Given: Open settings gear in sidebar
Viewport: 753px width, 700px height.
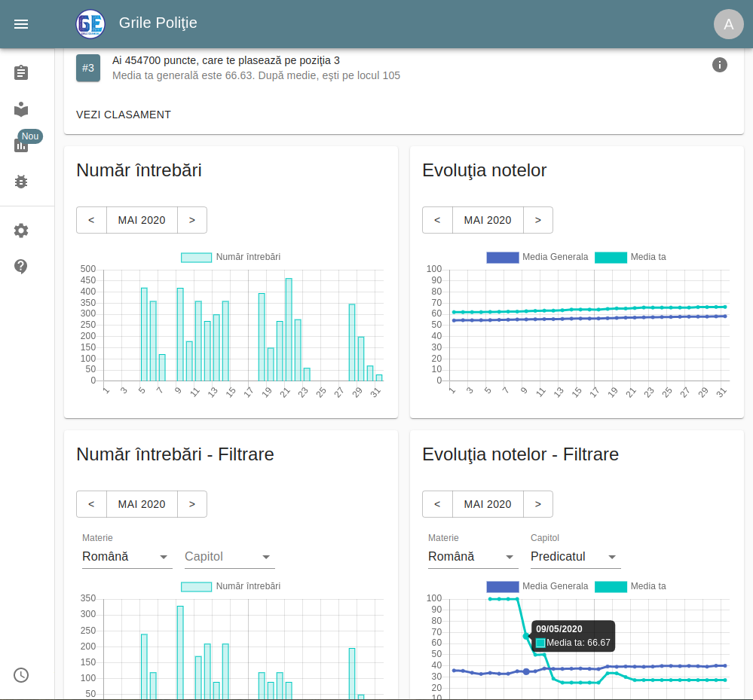Looking at the screenshot, I should (21, 231).
